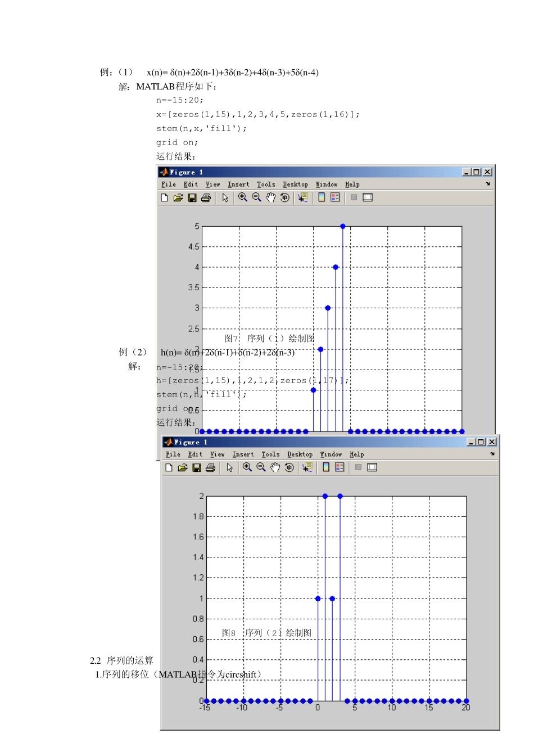The height and width of the screenshot is (756, 534).
Task: Click New Figure icon in upper figure window
Action: click(x=164, y=197)
